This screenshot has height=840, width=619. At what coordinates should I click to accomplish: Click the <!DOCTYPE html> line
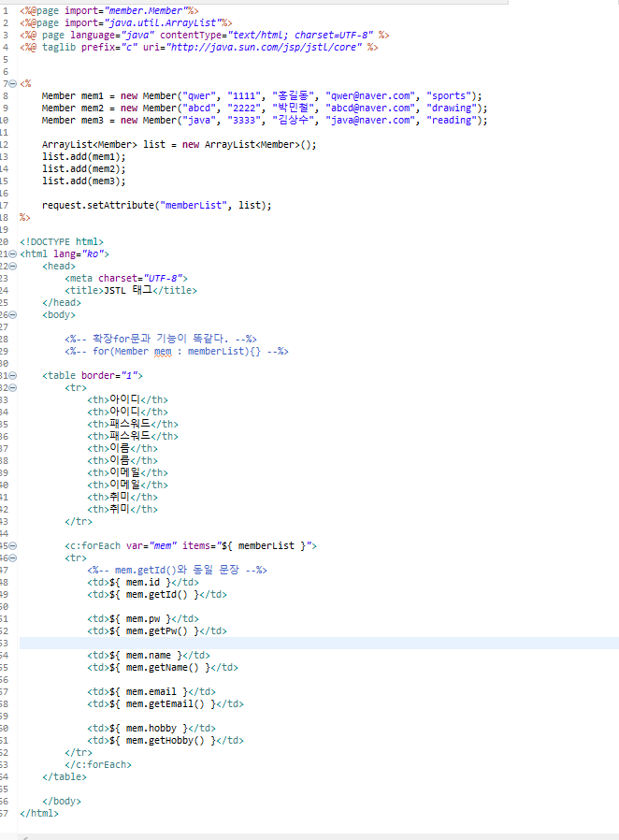pos(62,242)
